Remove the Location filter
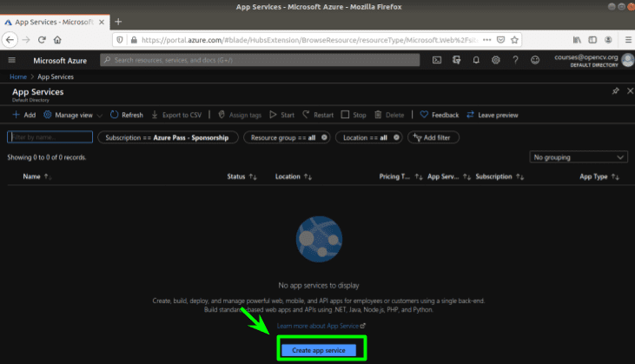The image size is (635, 364). 396,137
